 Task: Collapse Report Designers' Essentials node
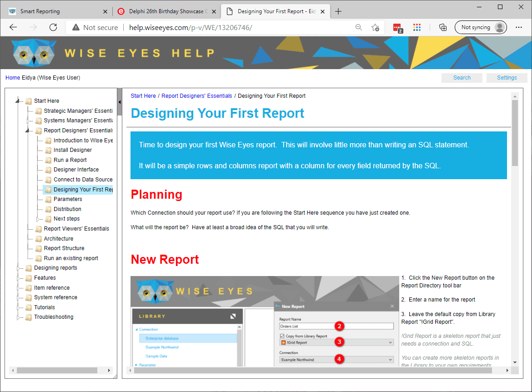(28, 131)
